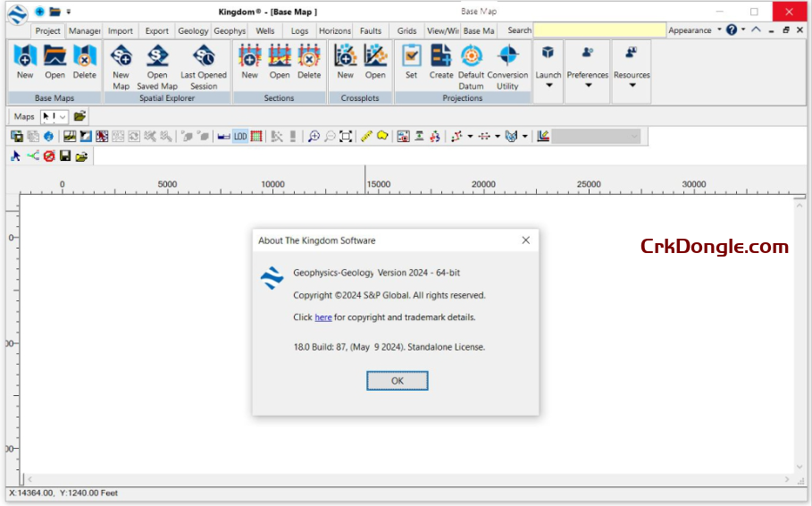
Task: Switch to the Import ribbon tab
Action: 120,30
